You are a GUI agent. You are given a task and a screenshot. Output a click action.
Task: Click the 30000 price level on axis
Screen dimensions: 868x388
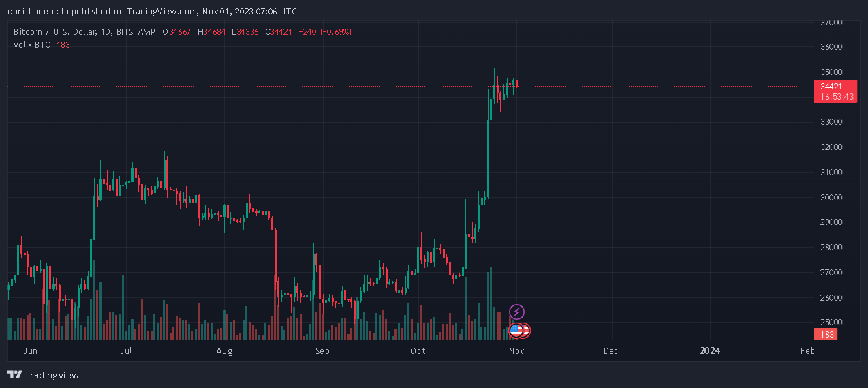[831, 198]
